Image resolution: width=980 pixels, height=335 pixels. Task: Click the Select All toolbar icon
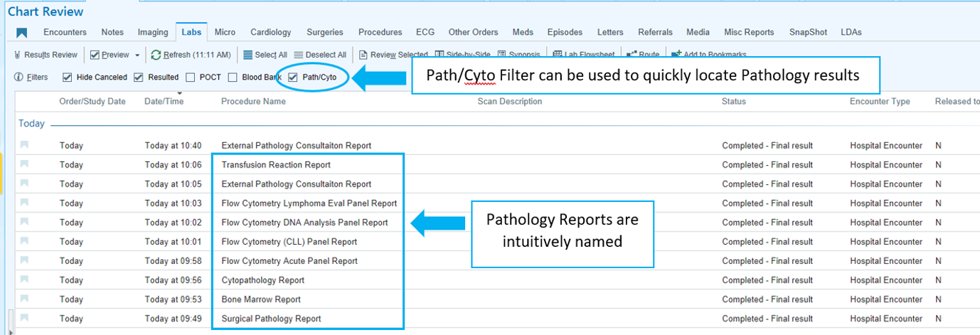pyautogui.click(x=248, y=55)
